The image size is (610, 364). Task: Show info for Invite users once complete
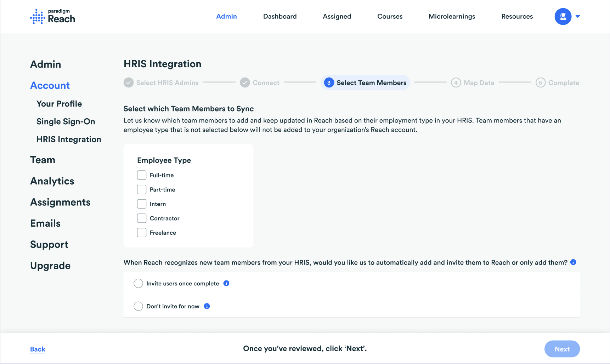pyautogui.click(x=226, y=283)
